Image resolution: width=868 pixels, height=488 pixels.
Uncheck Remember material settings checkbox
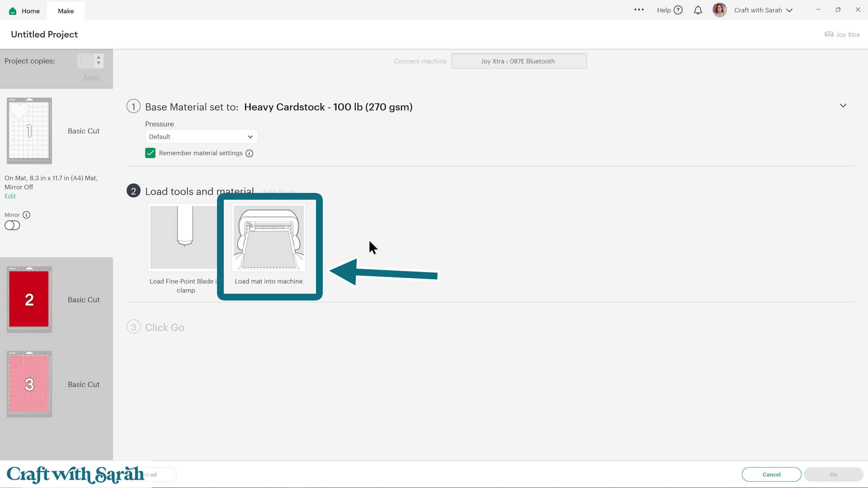point(150,153)
